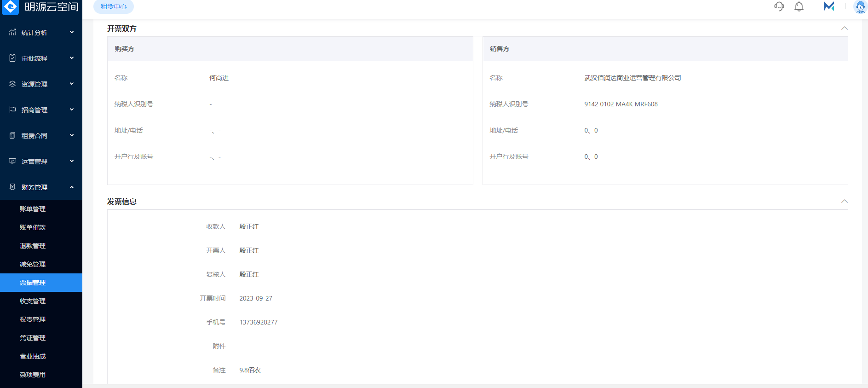Viewport: 868px width, 388px height.
Task: Go to 退款管理 page
Action: tap(33, 246)
